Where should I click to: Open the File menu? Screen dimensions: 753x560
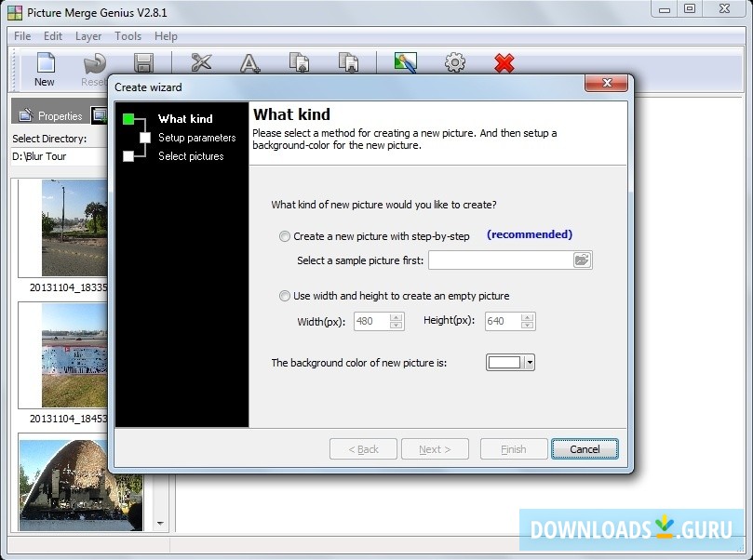[x=22, y=36]
